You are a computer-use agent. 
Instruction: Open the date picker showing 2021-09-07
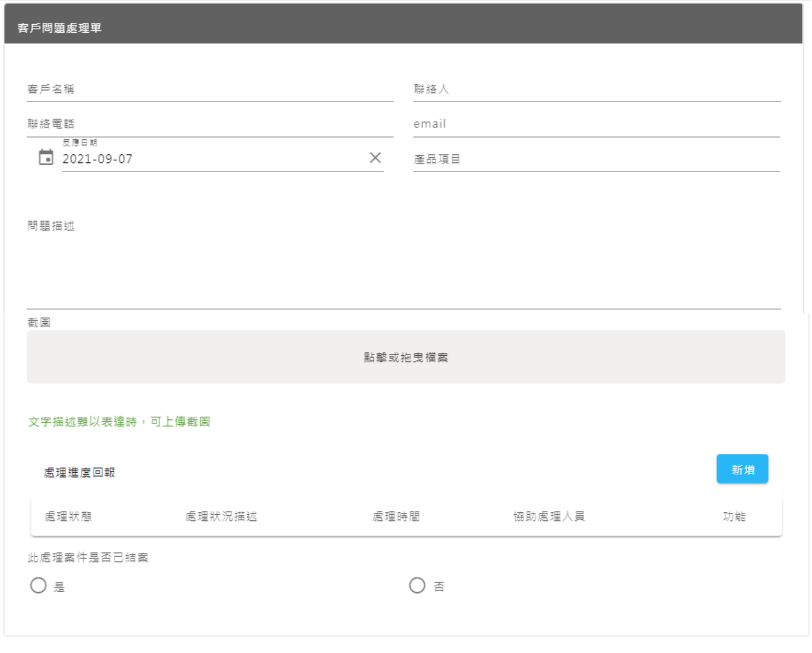[212, 159]
